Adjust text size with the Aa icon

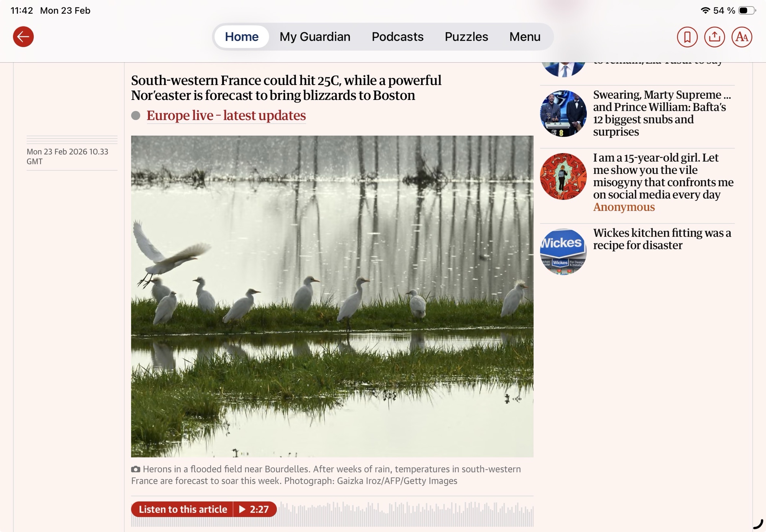tap(742, 37)
